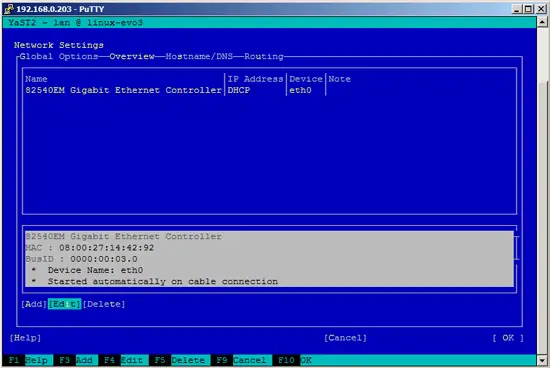Open [Help] at bottom left
This screenshot has width=550, height=368.
click(x=25, y=338)
